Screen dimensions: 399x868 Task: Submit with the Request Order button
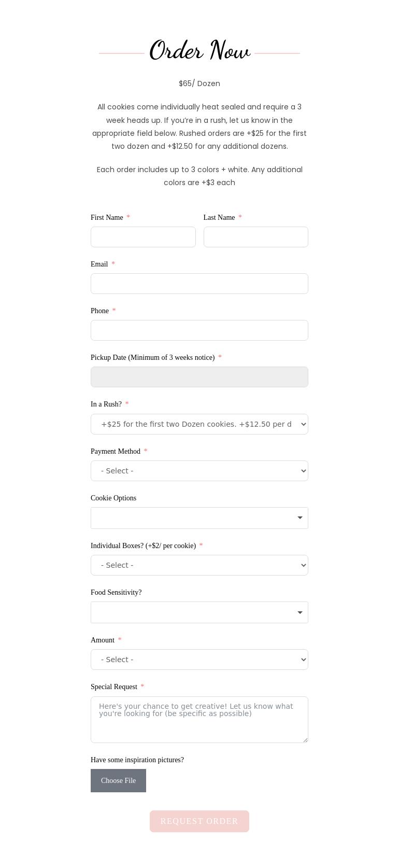point(199,821)
